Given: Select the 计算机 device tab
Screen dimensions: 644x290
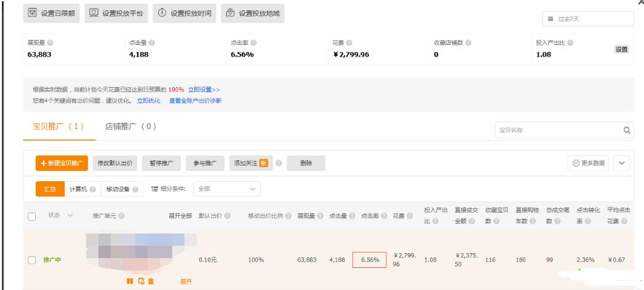Looking at the screenshot, I should [x=82, y=189].
